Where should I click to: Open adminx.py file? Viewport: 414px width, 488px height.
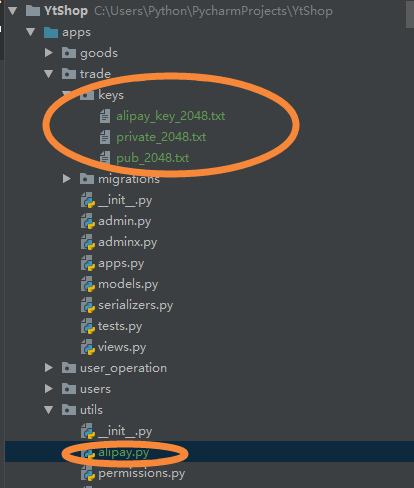(x=128, y=242)
